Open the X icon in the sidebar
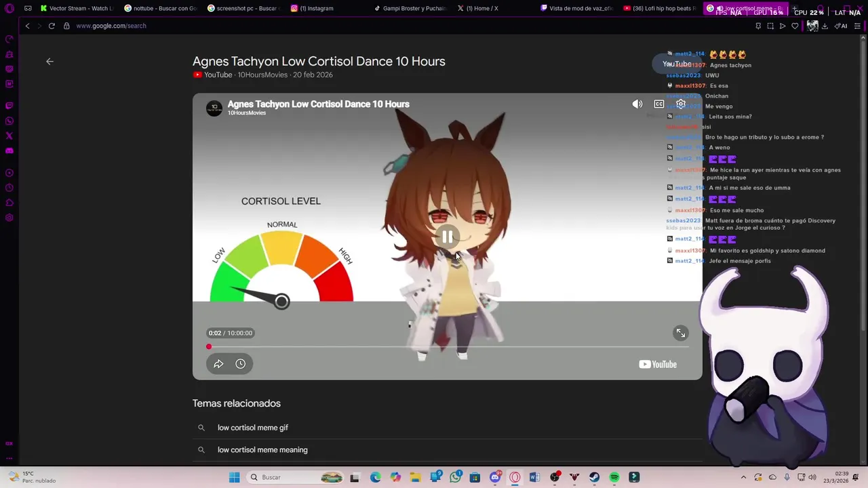This screenshot has height=488, width=868. 9,136
